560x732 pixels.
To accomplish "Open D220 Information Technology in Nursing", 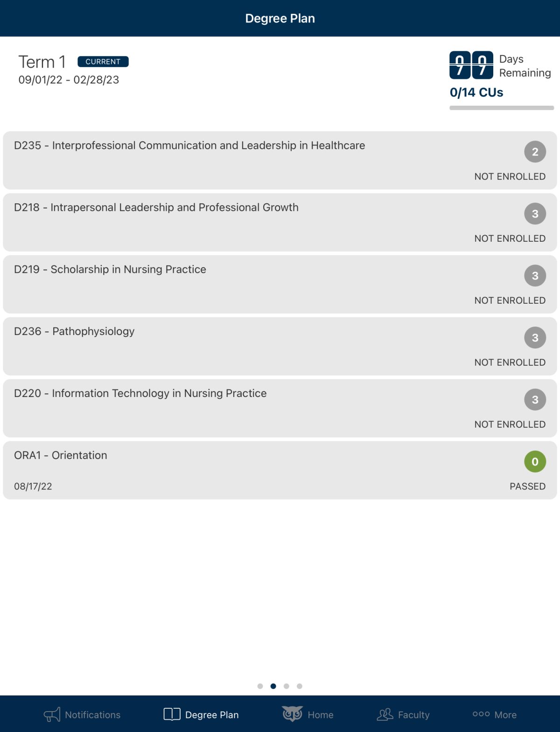I will pos(280,408).
